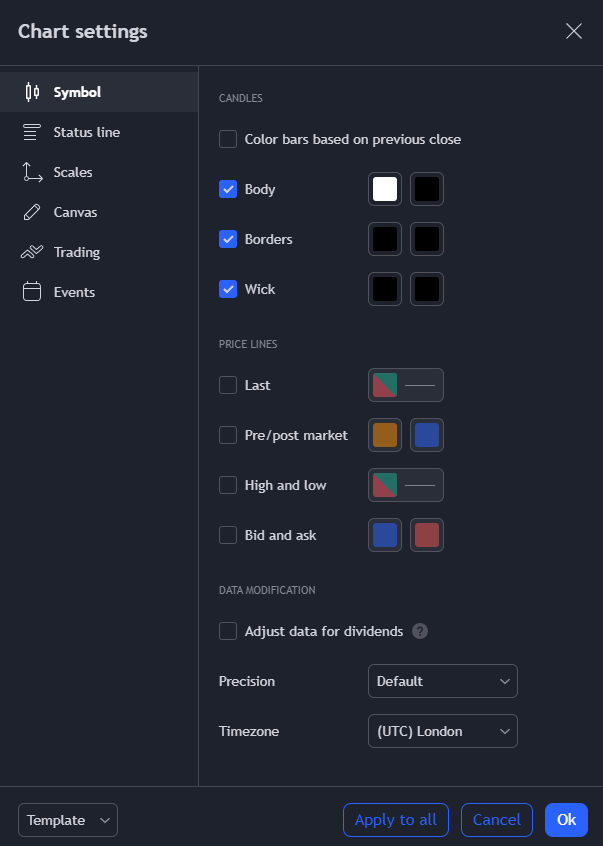Click the Events calendar icon
This screenshot has width=603, height=846.
(32, 292)
